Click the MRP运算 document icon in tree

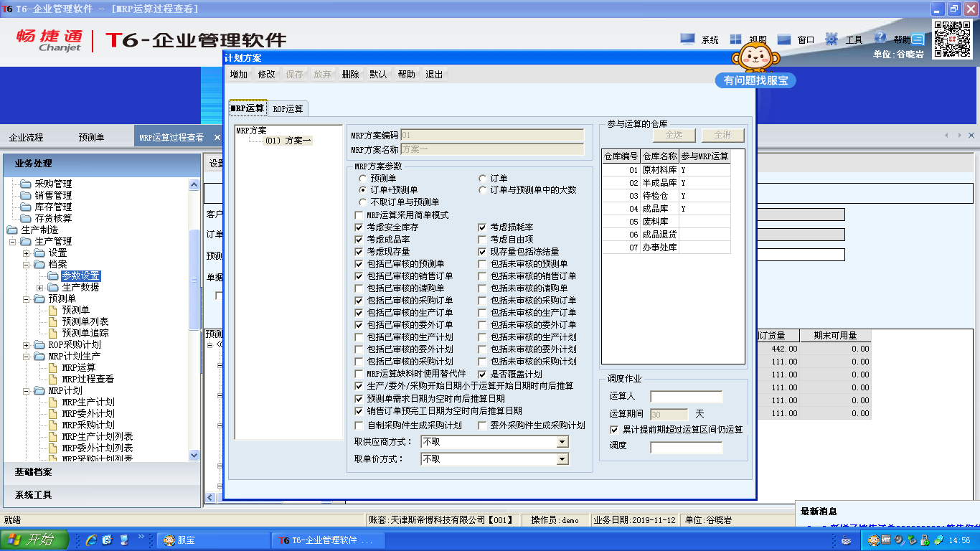(x=53, y=367)
